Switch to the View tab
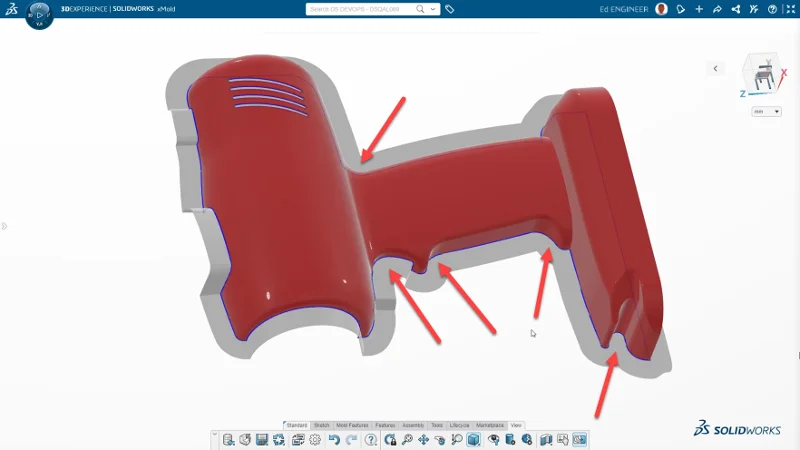The height and width of the screenshot is (450, 800). click(x=516, y=425)
